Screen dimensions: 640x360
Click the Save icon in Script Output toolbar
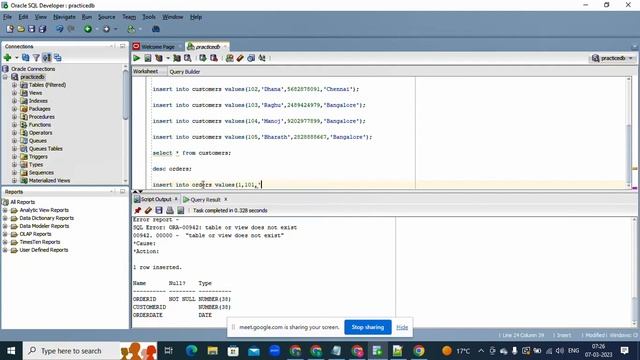159,210
